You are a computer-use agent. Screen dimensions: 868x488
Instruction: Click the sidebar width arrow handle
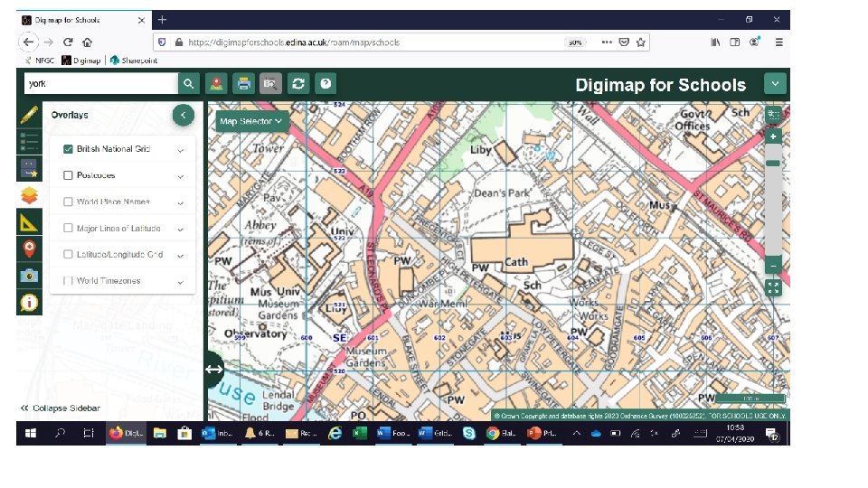[213, 370]
